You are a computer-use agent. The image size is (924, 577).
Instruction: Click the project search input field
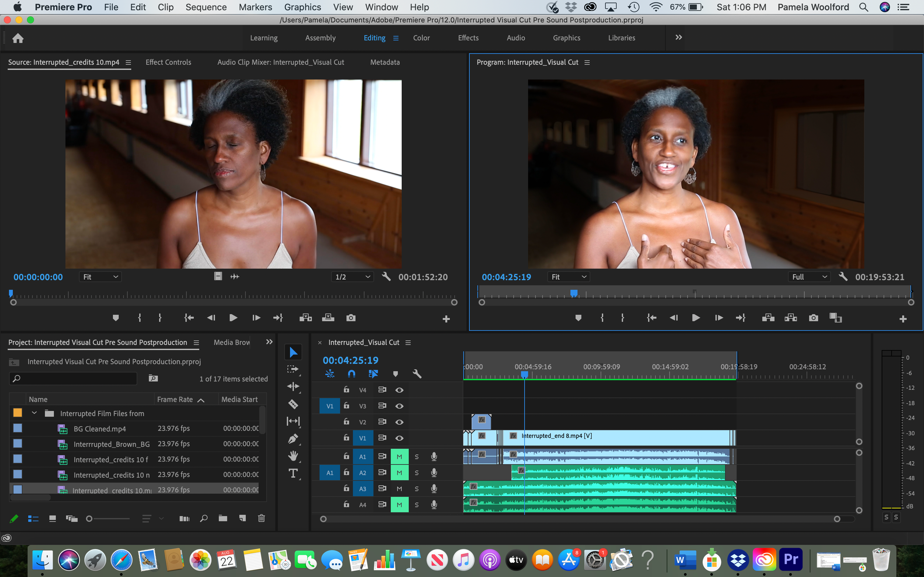[76, 379]
